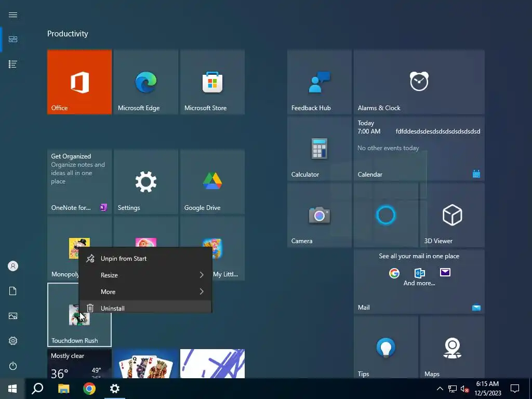This screenshot has width=532, height=399.
Task: Select Uninstall from context menu
Action: tap(145, 307)
